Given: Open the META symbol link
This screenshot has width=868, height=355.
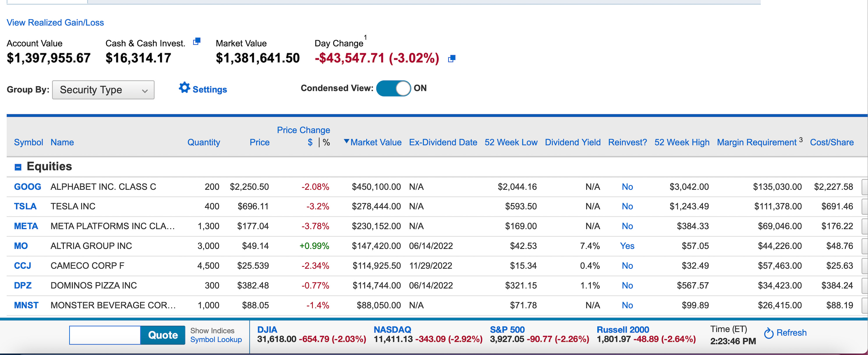Looking at the screenshot, I should coord(26,226).
